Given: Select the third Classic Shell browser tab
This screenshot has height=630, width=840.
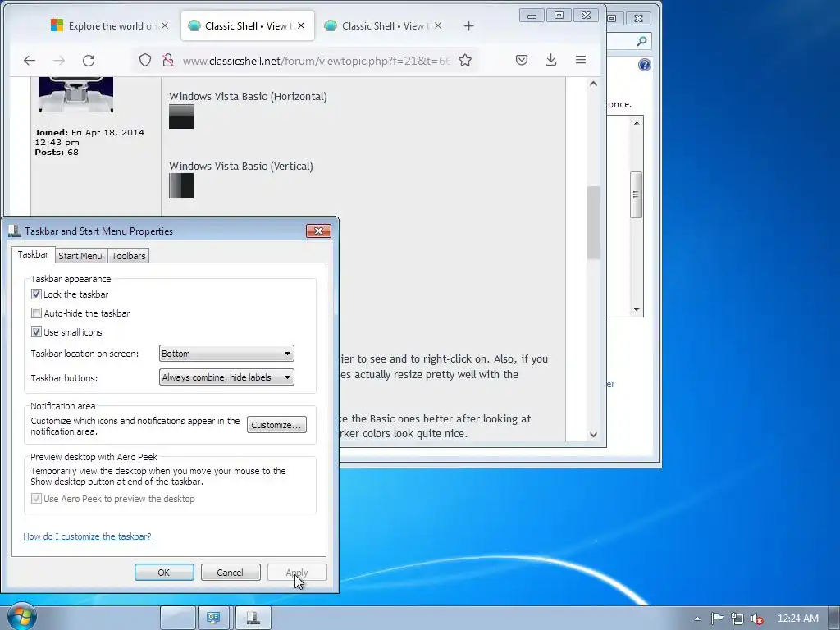Looking at the screenshot, I should click(383, 25).
